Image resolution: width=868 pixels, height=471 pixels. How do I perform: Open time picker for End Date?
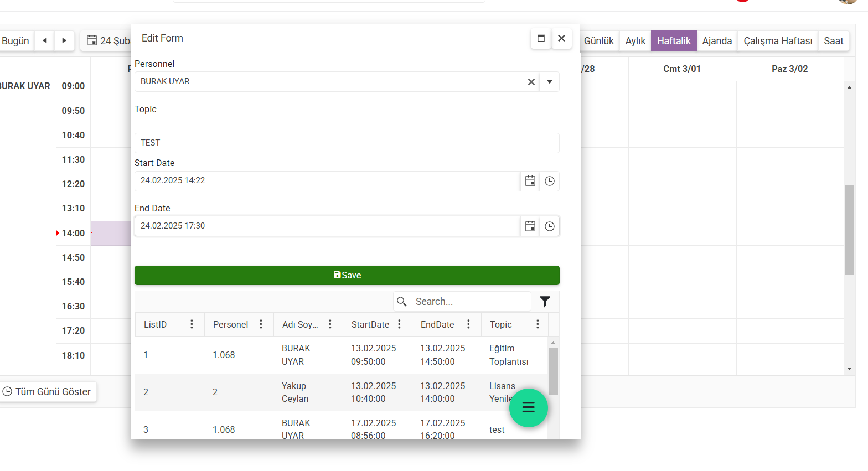tap(549, 226)
